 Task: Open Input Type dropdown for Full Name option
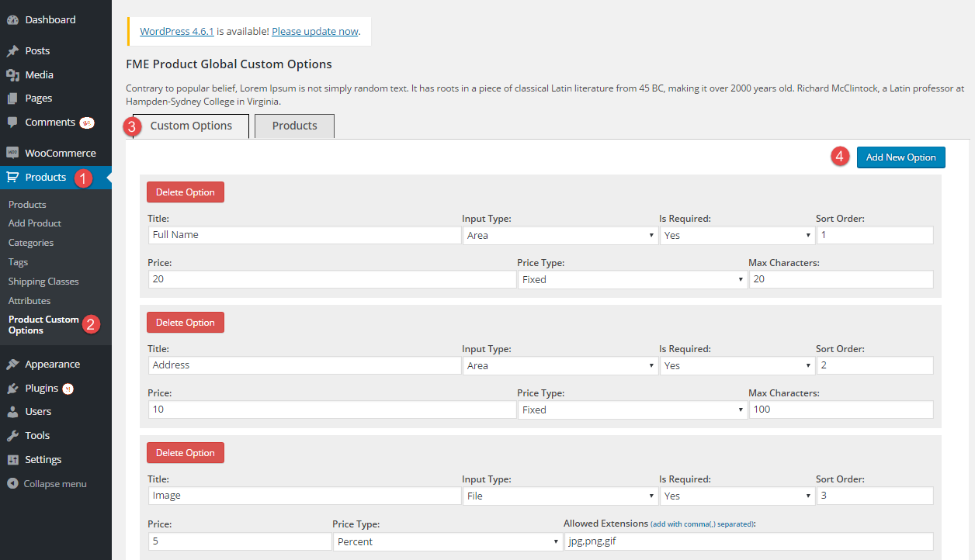(x=560, y=235)
